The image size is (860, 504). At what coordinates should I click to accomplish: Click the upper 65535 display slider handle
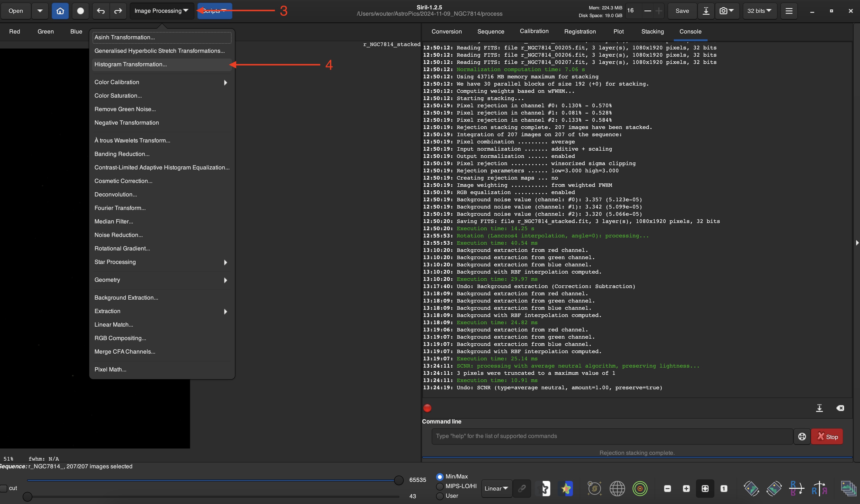point(399,480)
